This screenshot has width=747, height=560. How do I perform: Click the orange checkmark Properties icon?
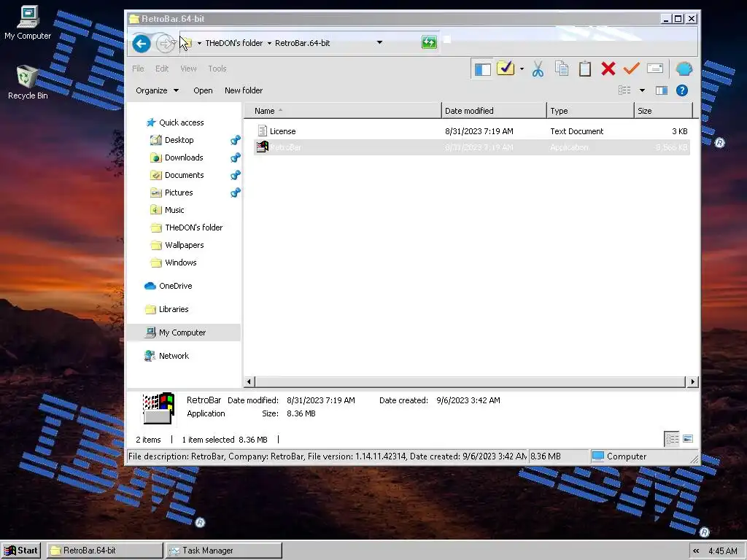(631, 69)
